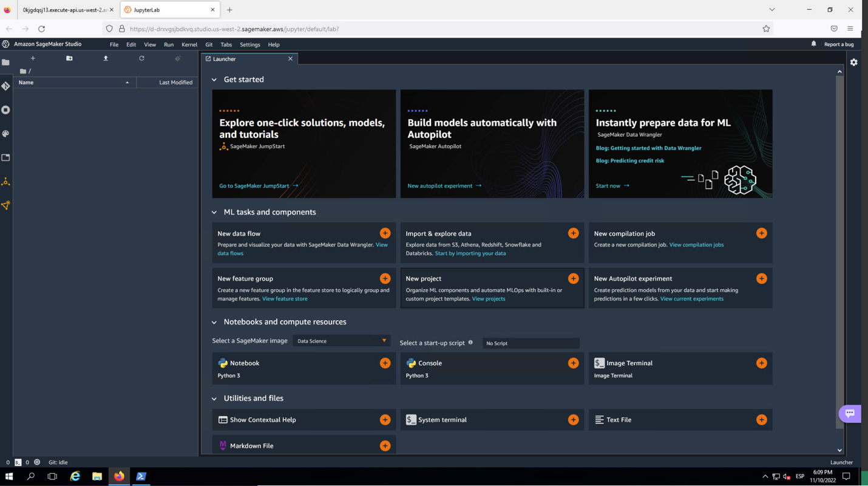Open the SageMaker JumpStart sidebar icon

click(6, 182)
